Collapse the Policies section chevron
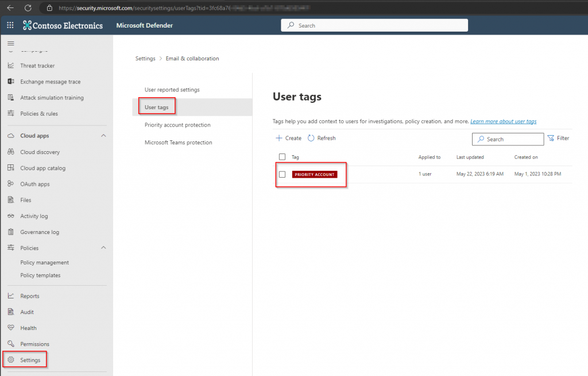The image size is (588, 376). tap(103, 248)
